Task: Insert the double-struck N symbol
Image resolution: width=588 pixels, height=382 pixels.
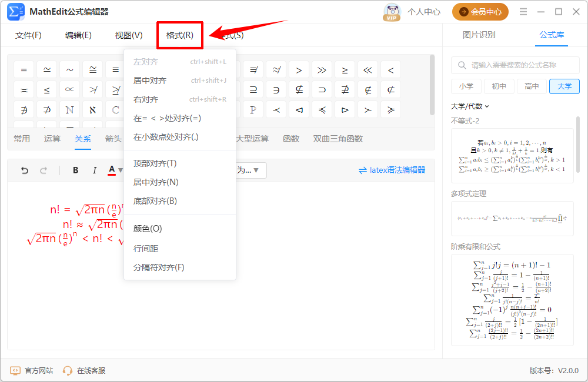Action: 70,110
